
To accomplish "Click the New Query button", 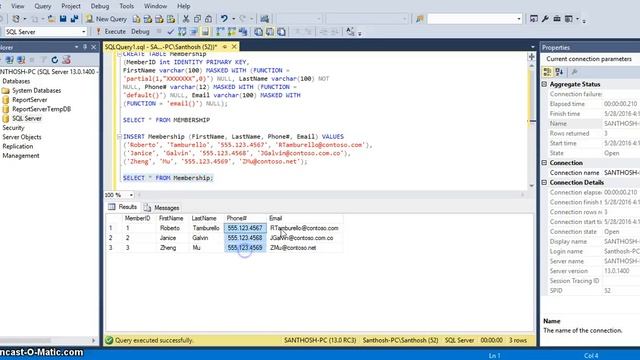I will (x=106, y=19).
